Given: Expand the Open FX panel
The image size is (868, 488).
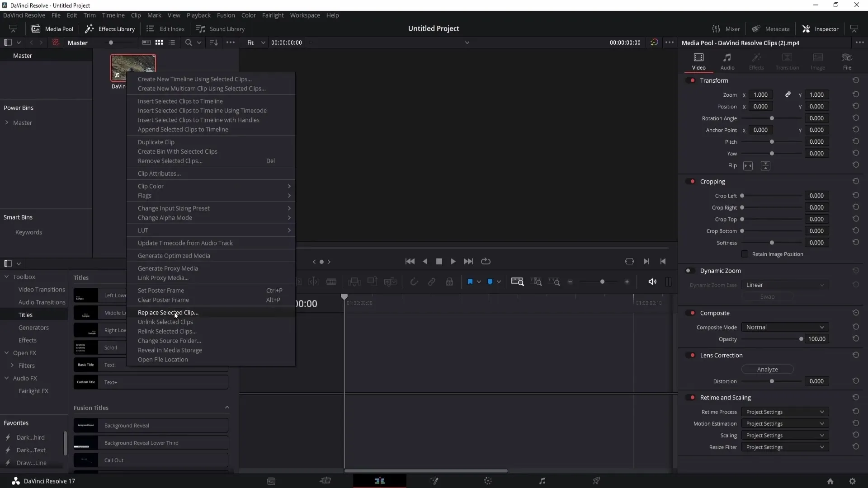Looking at the screenshot, I should [x=7, y=352].
